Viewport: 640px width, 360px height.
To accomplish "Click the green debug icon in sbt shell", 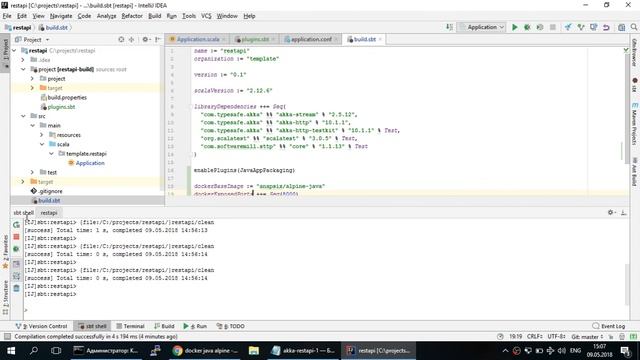I will [x=16, y=249].
